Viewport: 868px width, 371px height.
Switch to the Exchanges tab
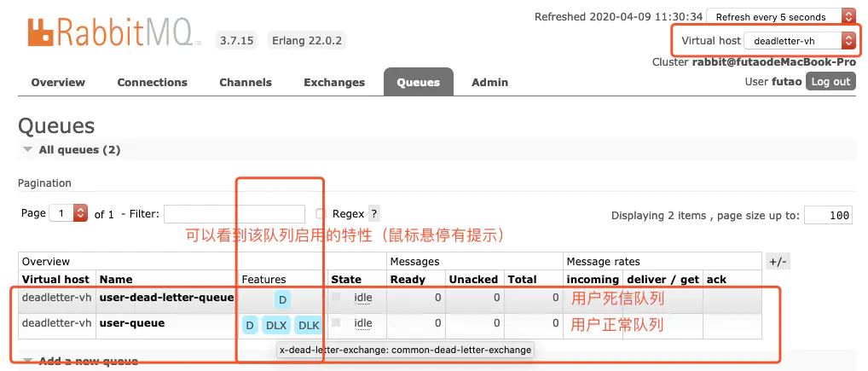click(334, 83)
